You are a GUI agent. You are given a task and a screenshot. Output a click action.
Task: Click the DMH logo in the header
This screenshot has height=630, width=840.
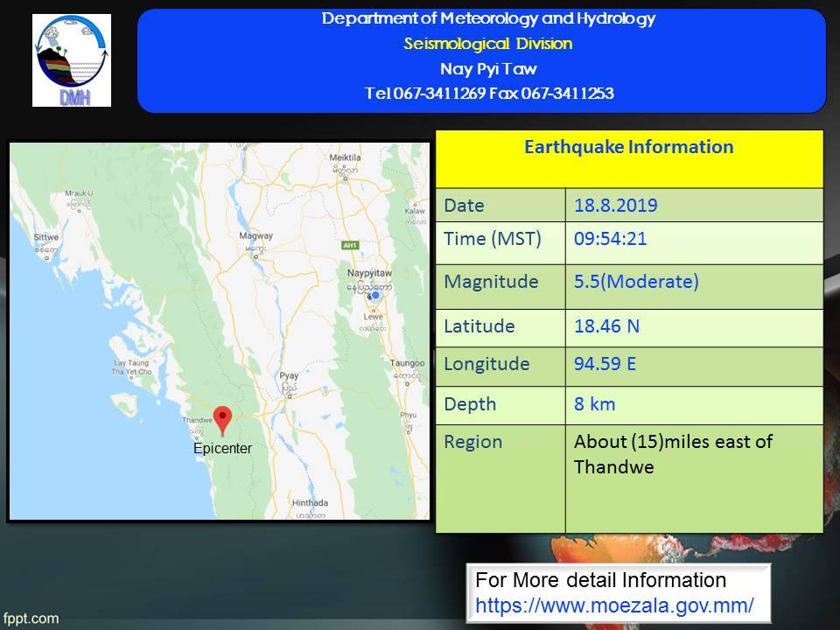pos(72,60)
